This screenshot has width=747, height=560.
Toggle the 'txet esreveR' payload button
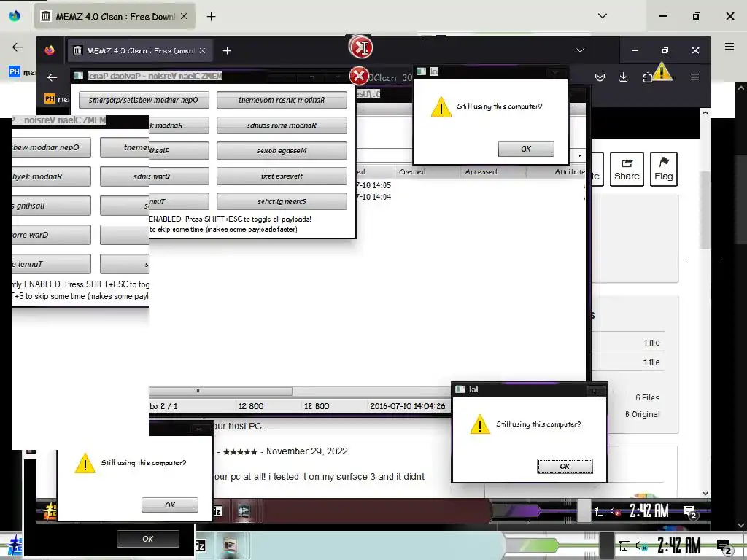tap(282, 176)
